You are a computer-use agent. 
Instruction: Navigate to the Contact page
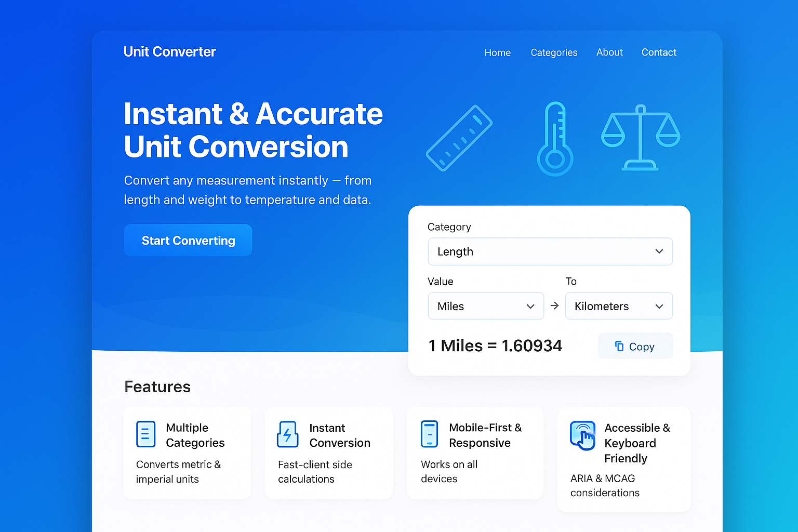658,52
